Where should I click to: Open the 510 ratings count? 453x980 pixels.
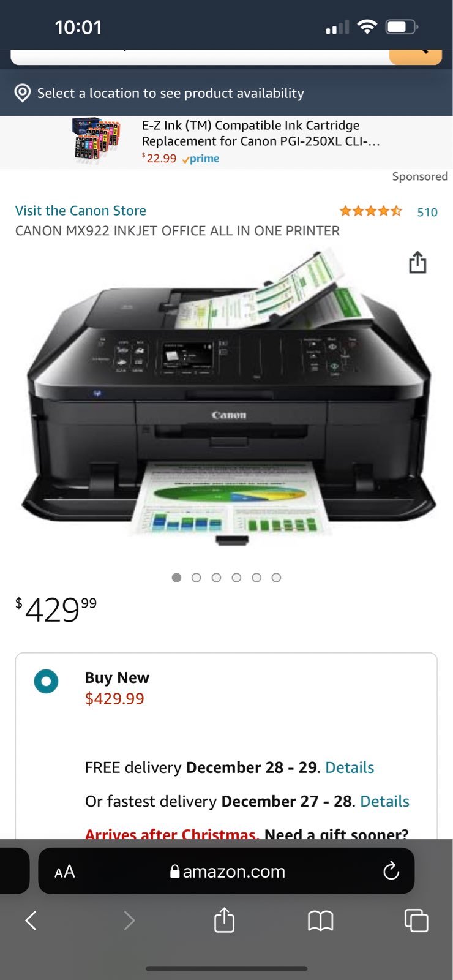427,212
